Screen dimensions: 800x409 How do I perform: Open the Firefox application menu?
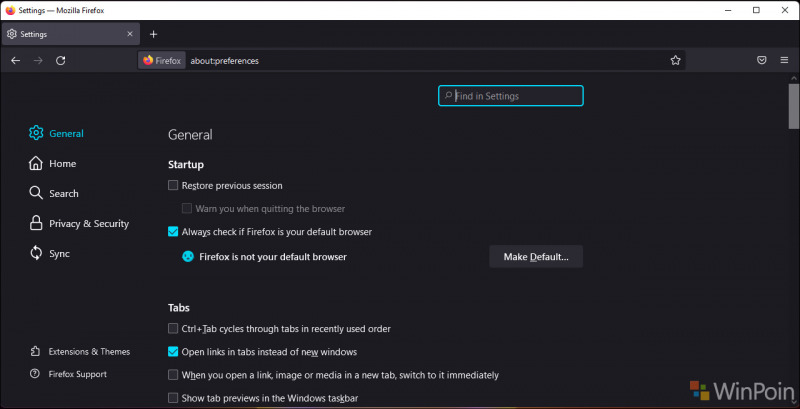784,60
